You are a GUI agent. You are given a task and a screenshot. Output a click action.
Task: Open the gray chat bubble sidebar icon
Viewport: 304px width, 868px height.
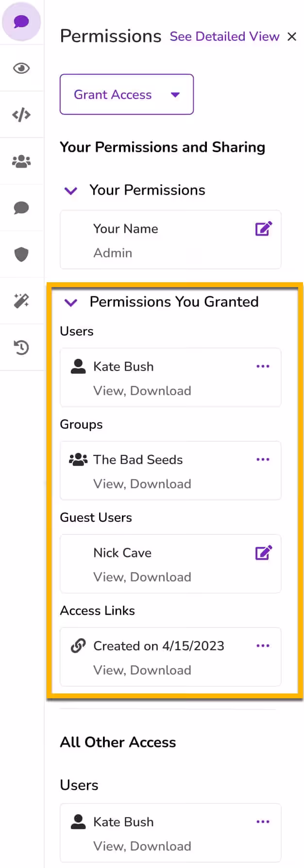tap(21, 208)
